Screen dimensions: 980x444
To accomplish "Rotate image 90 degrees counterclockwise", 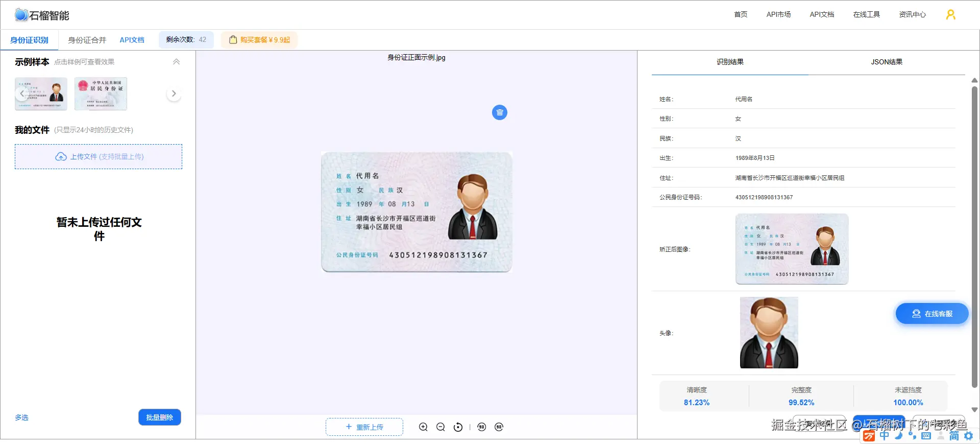I will click(x=482, y=427).
